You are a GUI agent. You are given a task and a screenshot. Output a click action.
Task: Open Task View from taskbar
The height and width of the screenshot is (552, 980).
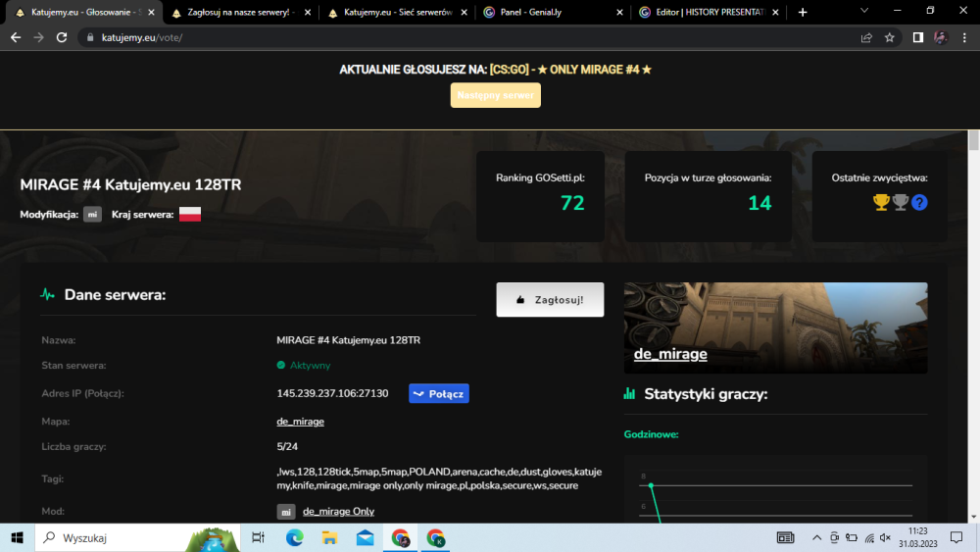(258, 537)
